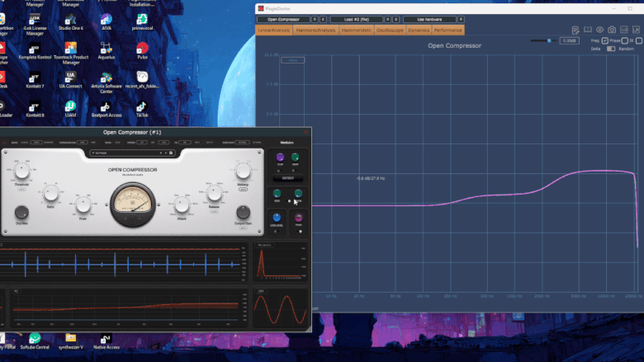Click the Auto button under Threshold knob
Viewport: 644px width, 362px height.
[x=21, y=189]
